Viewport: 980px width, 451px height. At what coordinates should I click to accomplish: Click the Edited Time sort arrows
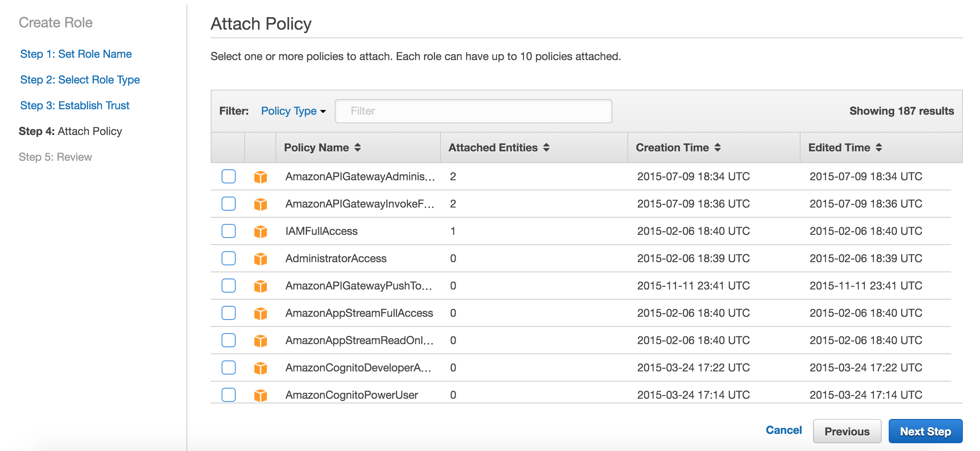point(879,147)
